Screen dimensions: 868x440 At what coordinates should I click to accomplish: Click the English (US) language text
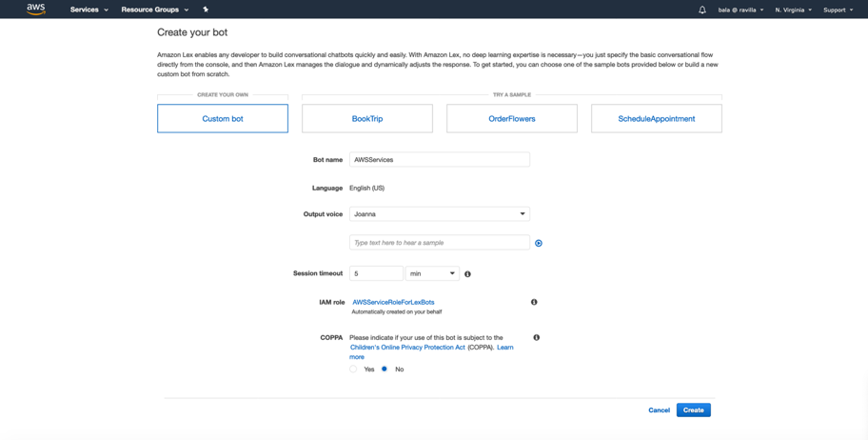[x=367, y=188]
